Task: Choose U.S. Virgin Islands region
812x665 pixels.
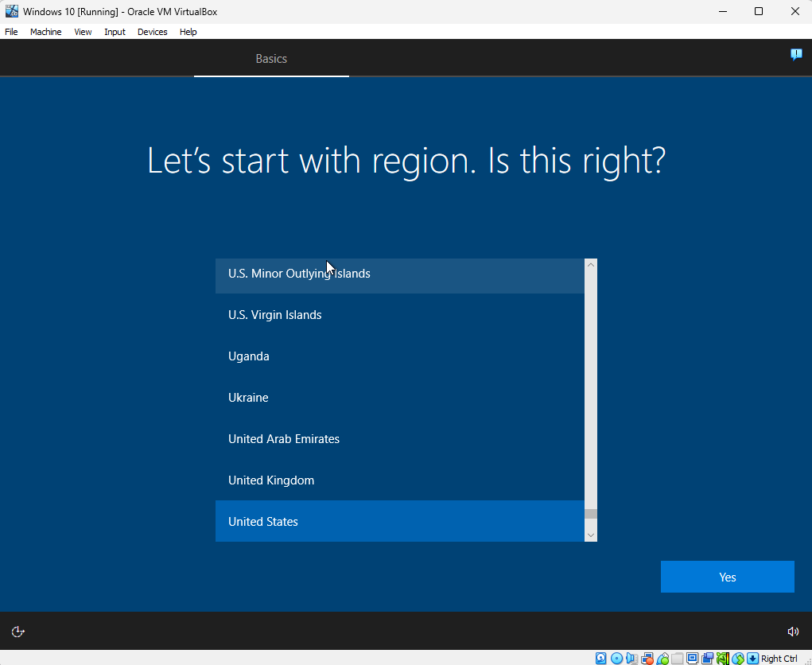Action: pyautogui.click(x=400, y=315)
